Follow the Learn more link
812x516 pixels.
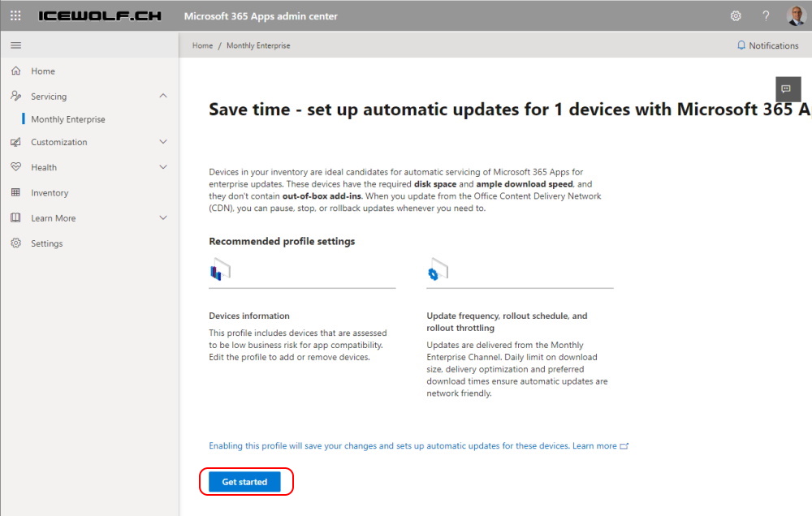(594, 445)
